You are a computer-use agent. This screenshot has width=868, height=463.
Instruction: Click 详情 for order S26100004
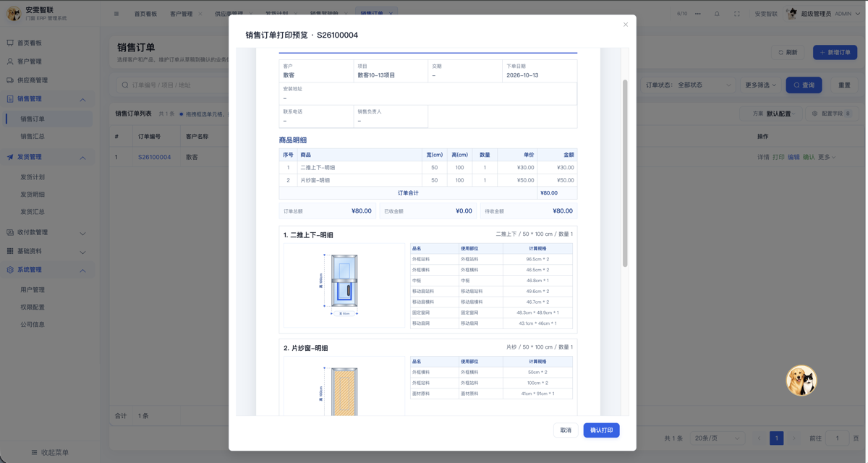click(x=763, y=157)
